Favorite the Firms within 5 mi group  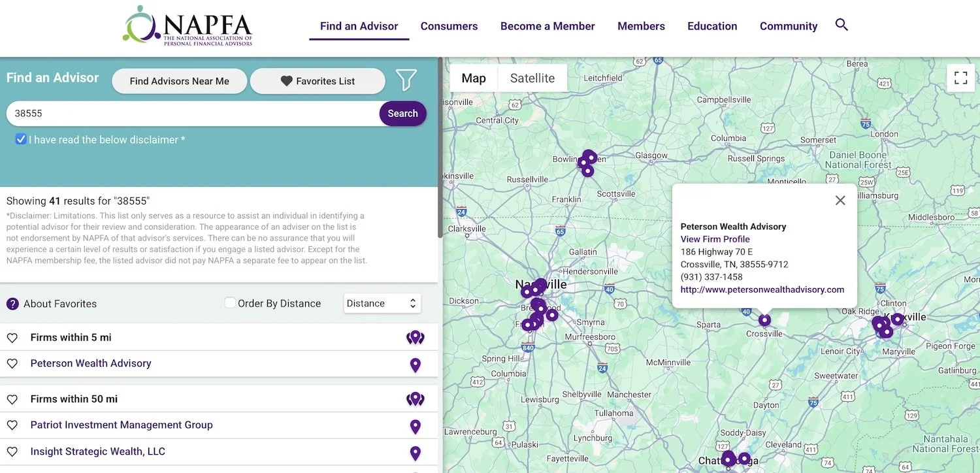coord(12,338)
